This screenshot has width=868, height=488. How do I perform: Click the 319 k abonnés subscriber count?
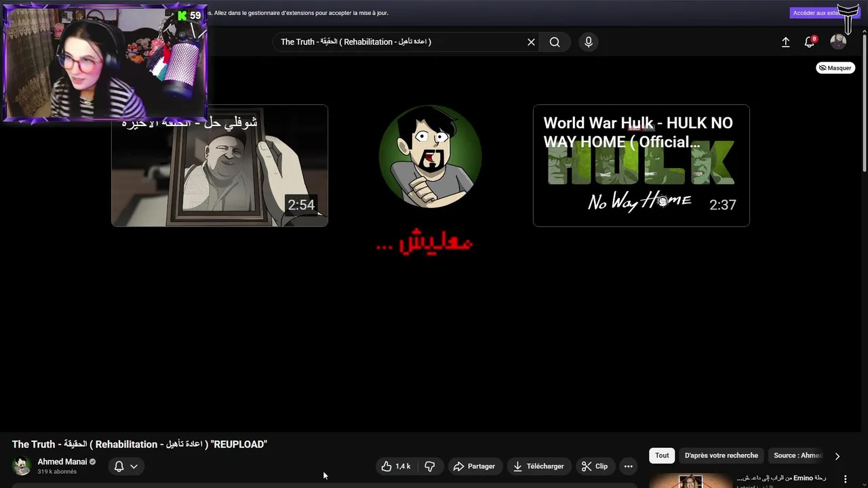[57, 472]
